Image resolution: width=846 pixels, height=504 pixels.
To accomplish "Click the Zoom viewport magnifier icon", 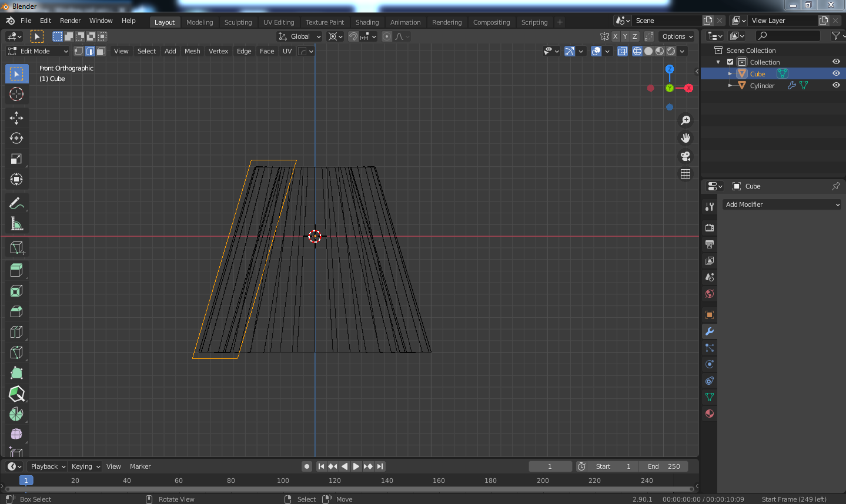I will click(x=686, y=120).
